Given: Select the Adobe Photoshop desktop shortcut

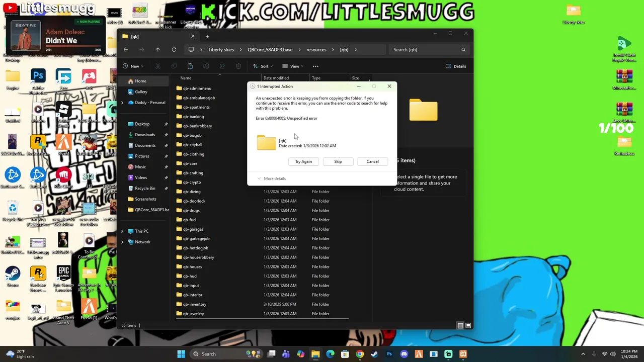Looking at the screenshot, I should [38, 82].
